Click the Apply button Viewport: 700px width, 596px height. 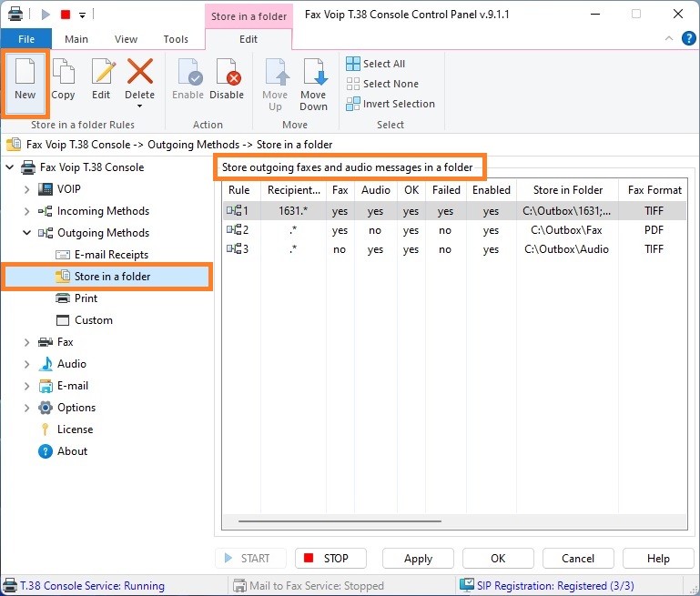point(418,559)
